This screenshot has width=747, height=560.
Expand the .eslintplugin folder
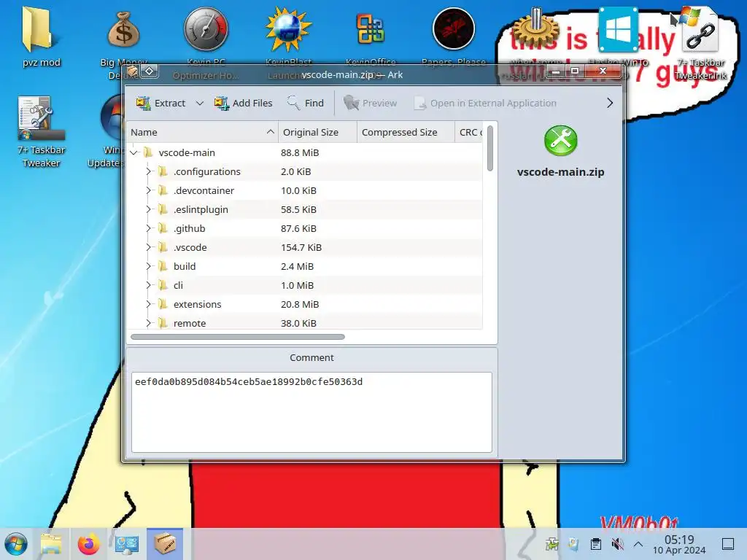[x=148, y=209]
